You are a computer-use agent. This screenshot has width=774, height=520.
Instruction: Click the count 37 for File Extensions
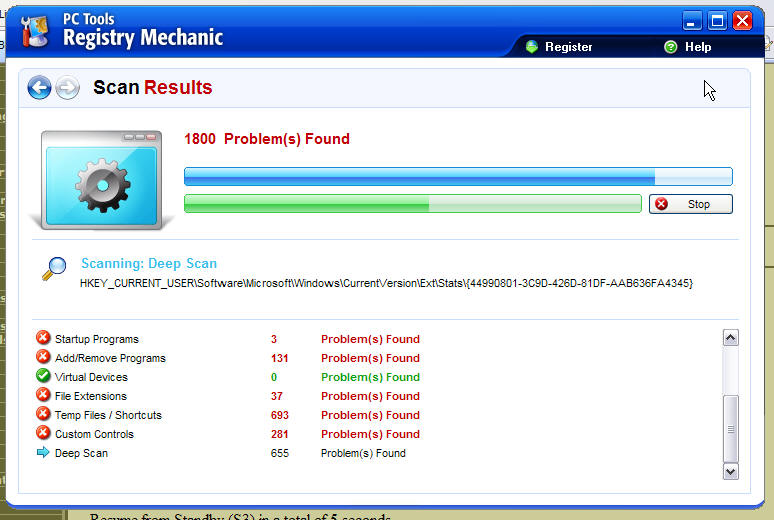coord(276,396)
